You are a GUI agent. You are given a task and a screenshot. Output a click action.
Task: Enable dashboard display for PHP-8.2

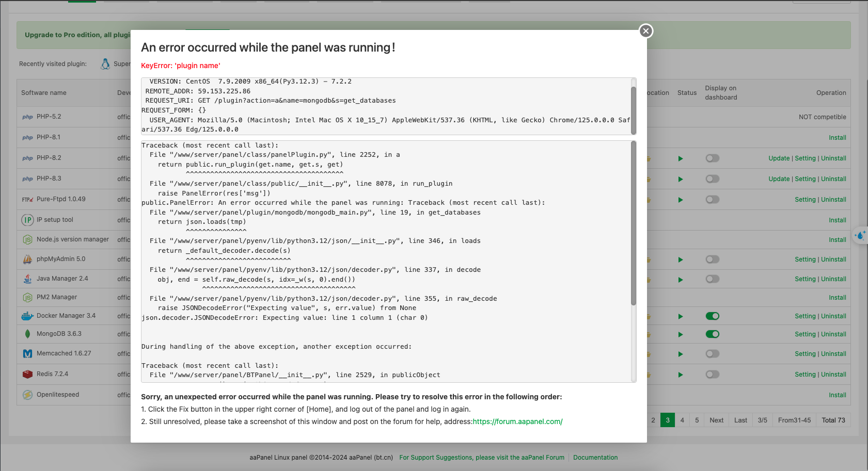click(x=713, y=158)
